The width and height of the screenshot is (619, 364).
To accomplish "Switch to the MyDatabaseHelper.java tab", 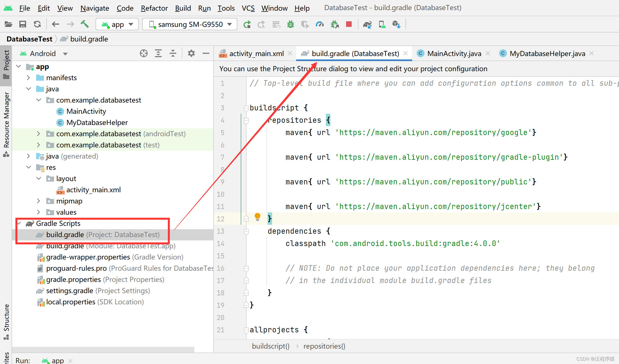I will click(547, 53).
